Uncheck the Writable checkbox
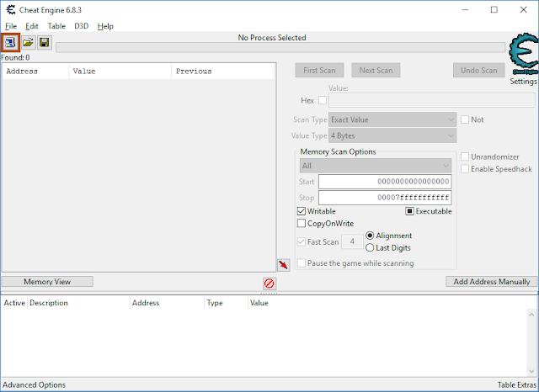 tap(302, 211)
